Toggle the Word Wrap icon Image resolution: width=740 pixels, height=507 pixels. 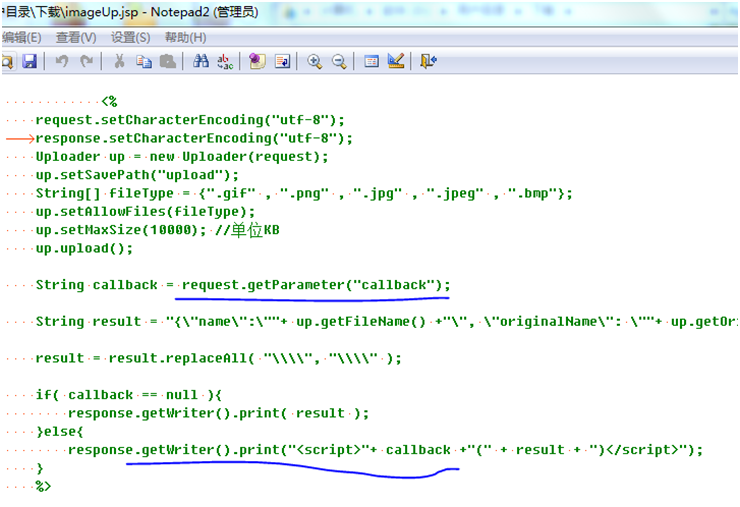pyautogui.click(x=282, y=61)
